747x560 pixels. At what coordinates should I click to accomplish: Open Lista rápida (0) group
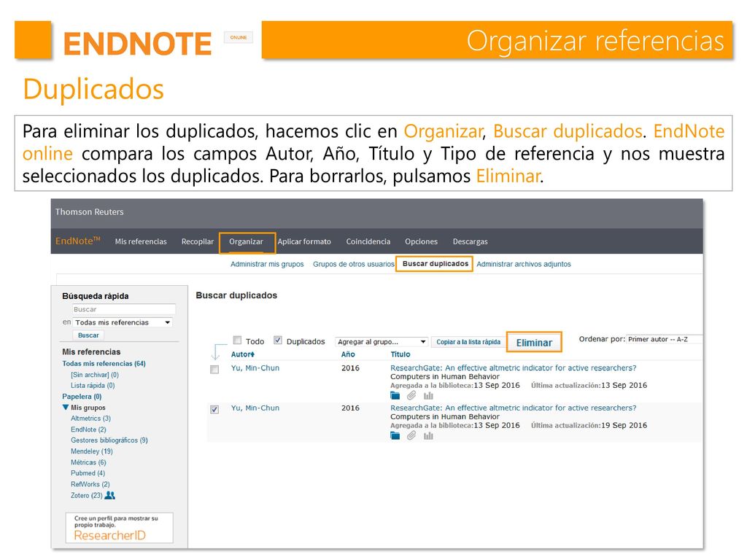point(93,385)
